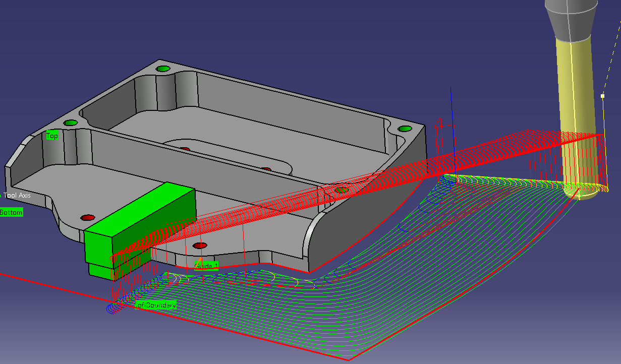Viewport: 621px width, 364px height.
Task: Select the "Tool Axis" label
Action: (x=17, y=195)
